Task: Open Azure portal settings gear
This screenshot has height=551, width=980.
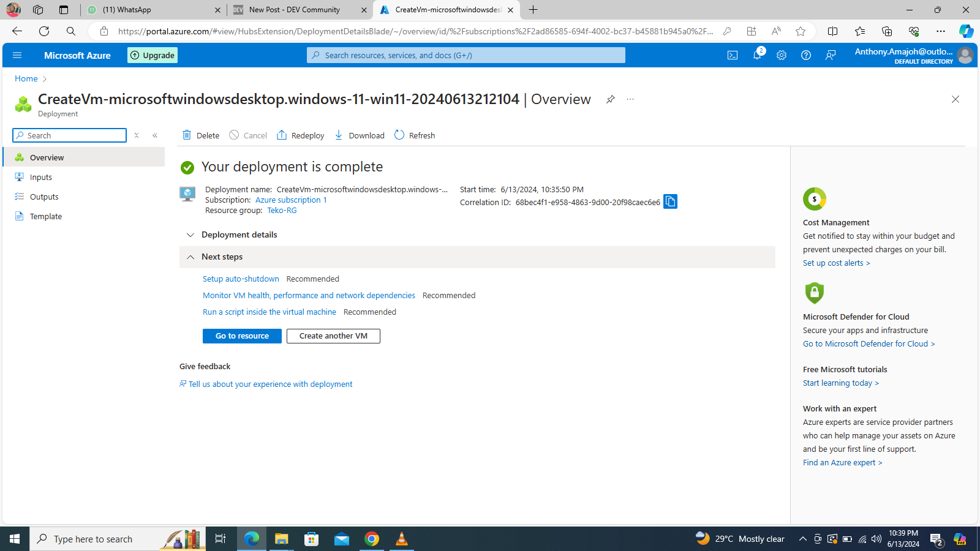Action: pyautogui.click(x=782, y=55)
